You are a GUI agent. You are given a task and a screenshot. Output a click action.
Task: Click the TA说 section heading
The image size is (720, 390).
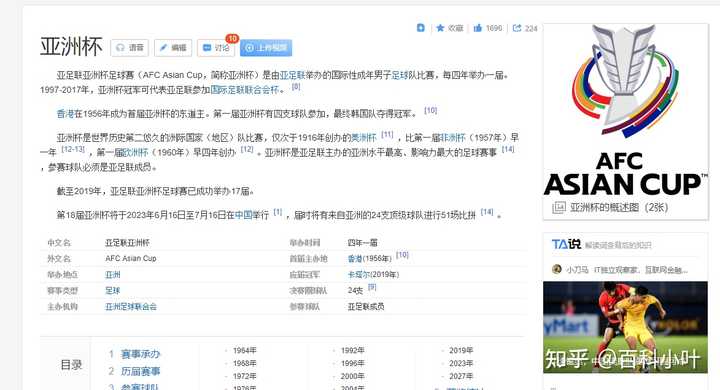566,244
